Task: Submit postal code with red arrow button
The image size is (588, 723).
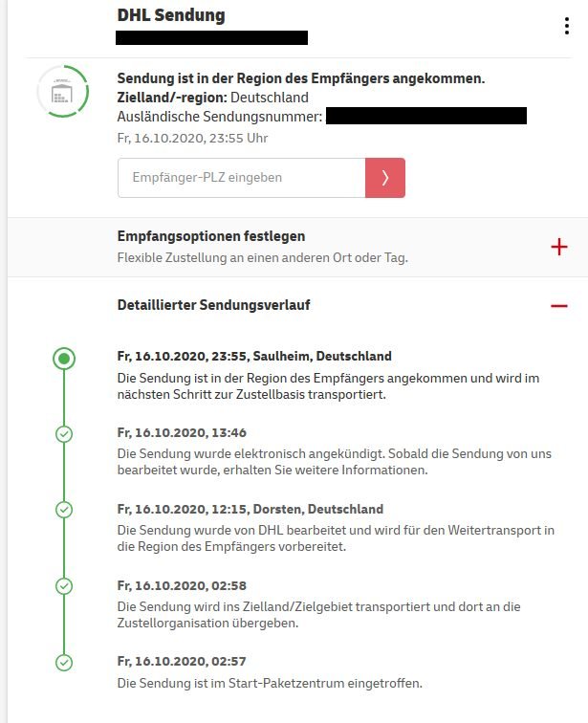Action: 385,178
